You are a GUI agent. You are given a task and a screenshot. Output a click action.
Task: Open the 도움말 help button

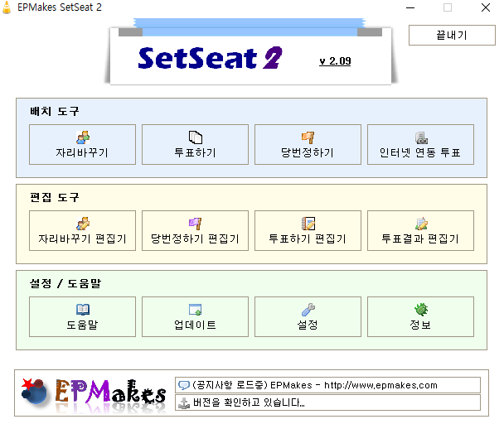tap(82, 316)
